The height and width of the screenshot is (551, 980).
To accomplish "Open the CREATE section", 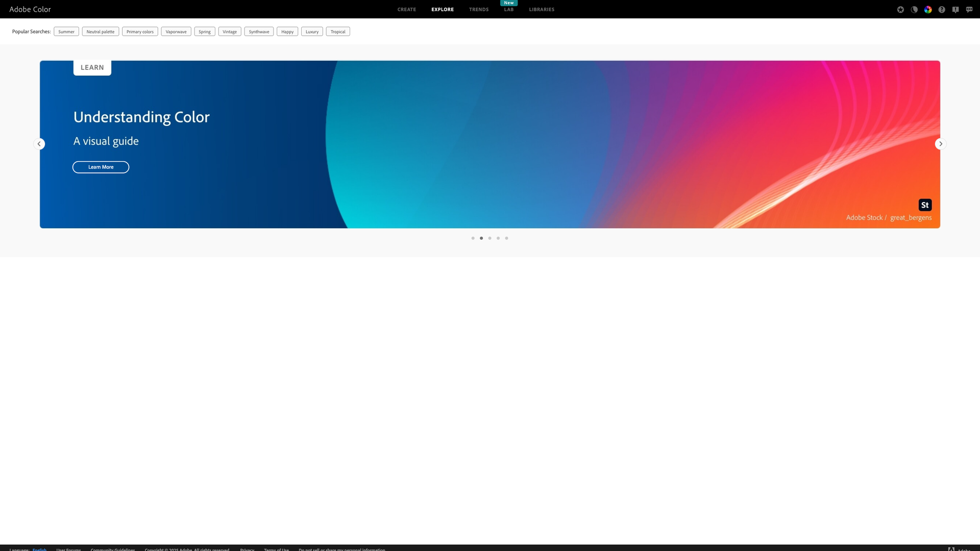I will [406, 9].
